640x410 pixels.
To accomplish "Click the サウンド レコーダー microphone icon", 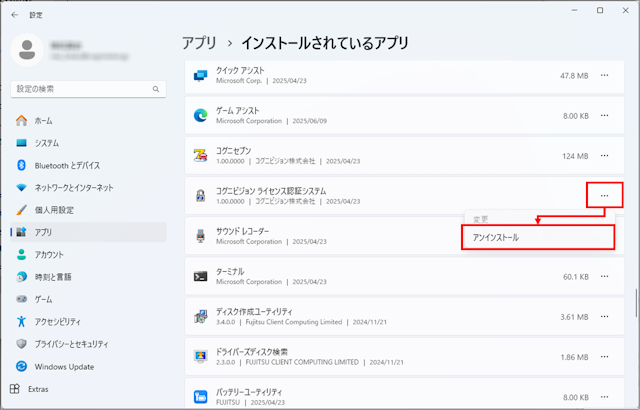I will tap(200, 236).
